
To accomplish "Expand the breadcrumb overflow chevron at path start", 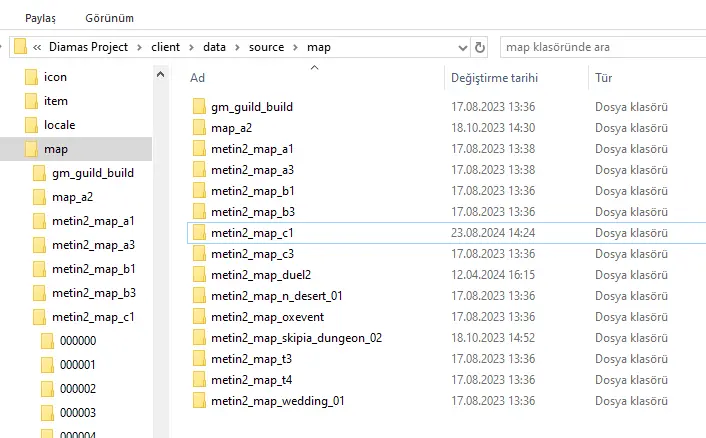I will pyautogui.click(x=37, y=47).
